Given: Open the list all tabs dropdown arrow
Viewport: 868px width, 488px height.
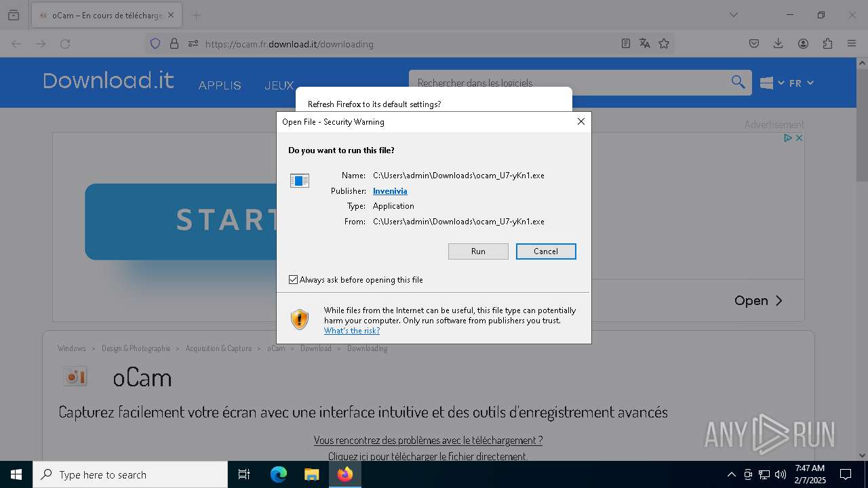Looking at the screenshot, I should [x=734, y=15].
